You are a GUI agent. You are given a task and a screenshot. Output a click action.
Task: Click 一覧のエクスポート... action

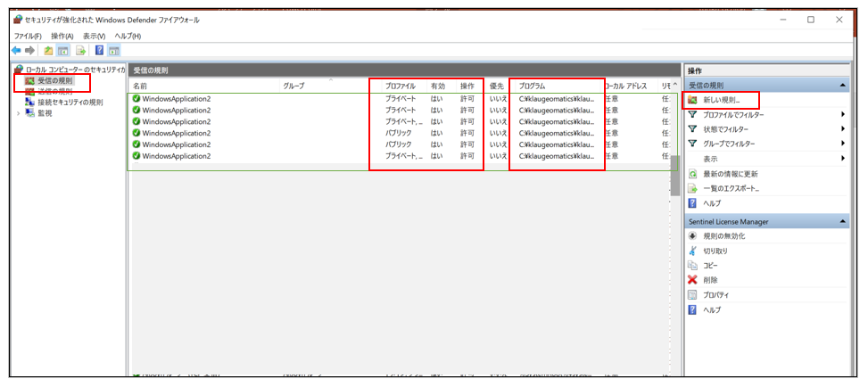731,189
